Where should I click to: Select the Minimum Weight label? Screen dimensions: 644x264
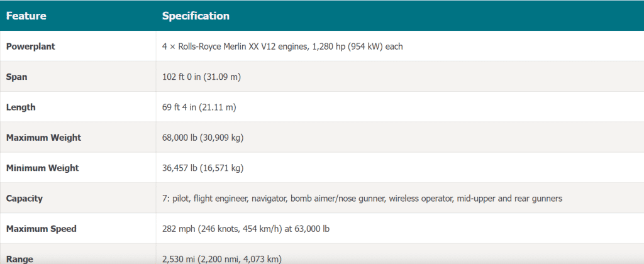[42, 168]
